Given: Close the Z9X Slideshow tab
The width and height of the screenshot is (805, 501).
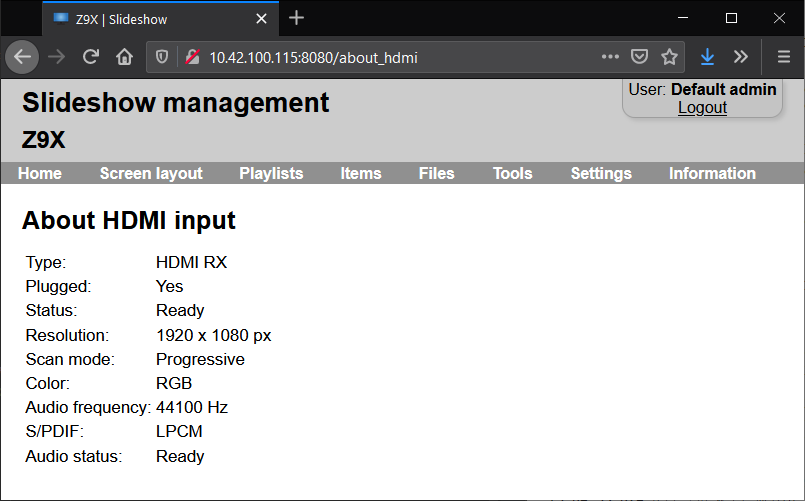Looking at the screenshot, I should click(261, 19).
